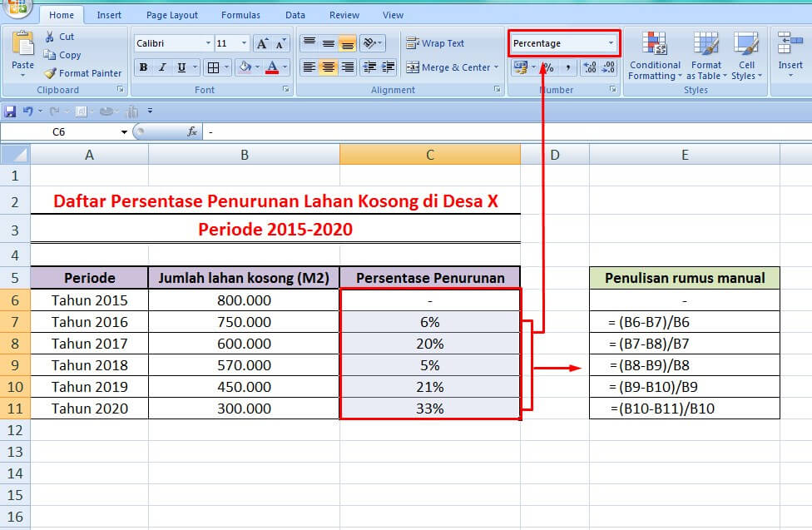Click the Cut button
Viewport: 812px width, 530px height.
pos(58,38)
